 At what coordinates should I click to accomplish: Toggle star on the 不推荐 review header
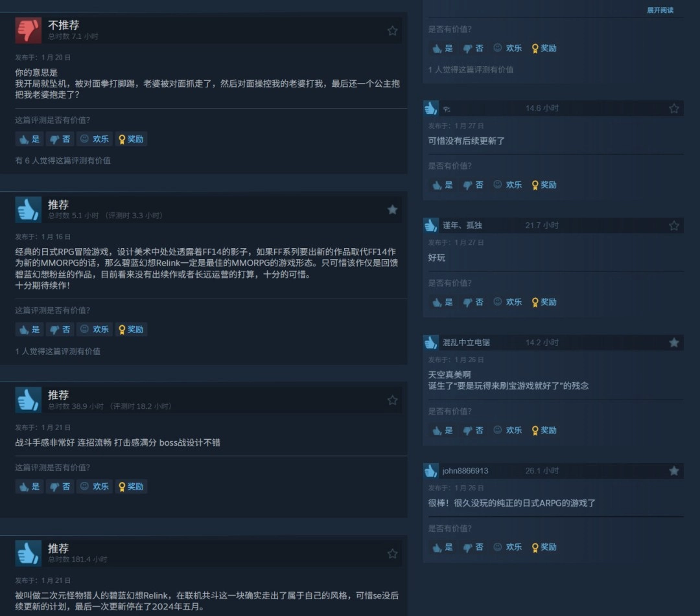(392, 31)
